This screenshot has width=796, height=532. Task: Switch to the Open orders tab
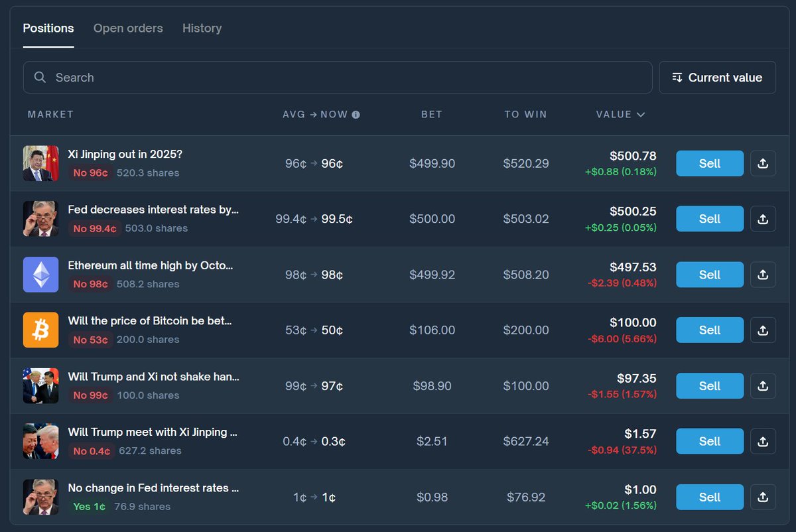(128, 29)
